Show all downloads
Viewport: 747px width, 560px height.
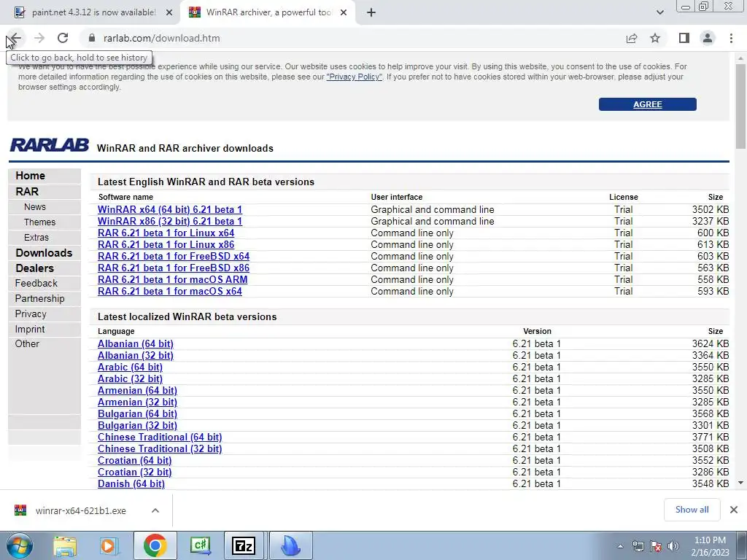(692, 510)
